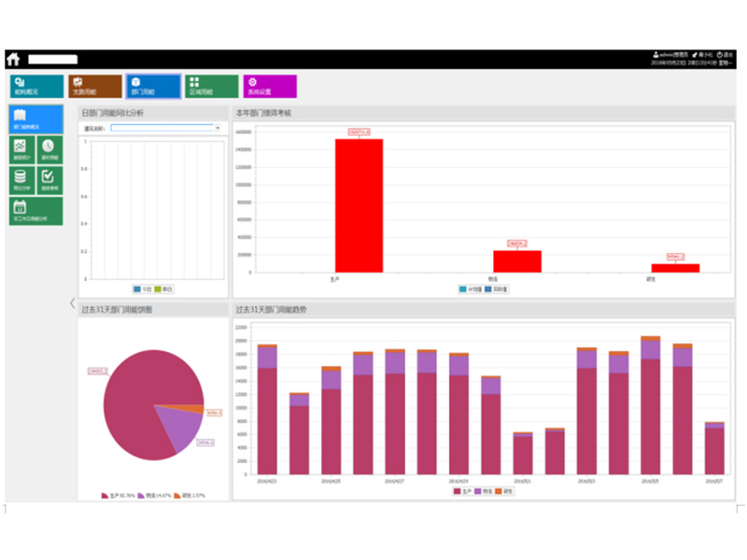The height and width of the screenshot is (560, 747).
Task: Click the smallest red bar for 研发
Action: (x=675, y=268)
